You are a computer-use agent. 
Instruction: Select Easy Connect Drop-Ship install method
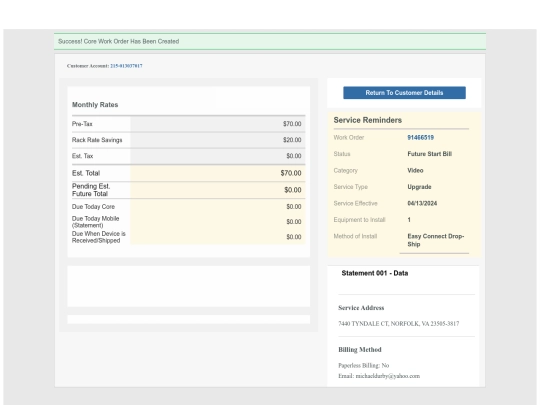tap(436, 240)
